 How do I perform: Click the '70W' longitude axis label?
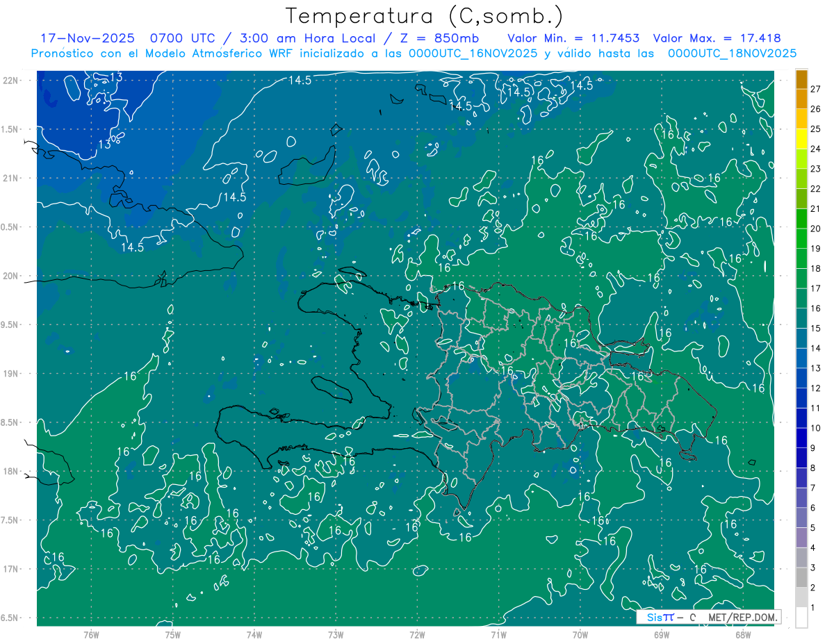[x=580, y=634]
